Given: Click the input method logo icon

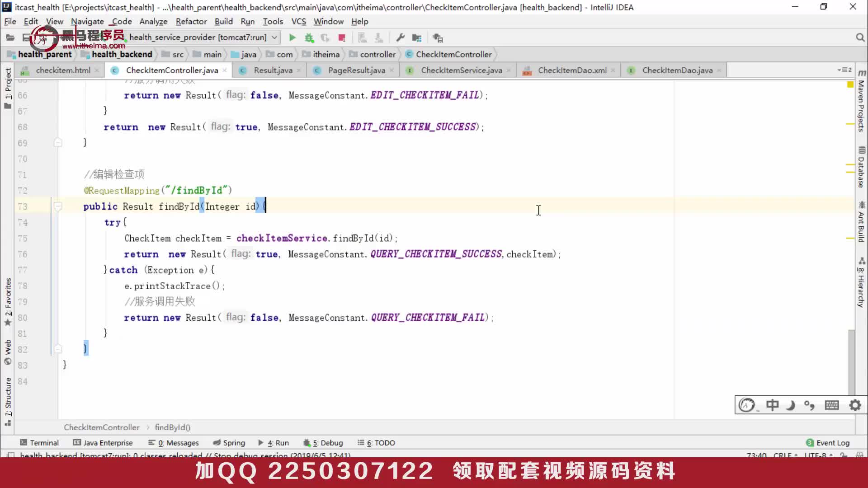Looking at the screenshot, I should click(747, 405).
